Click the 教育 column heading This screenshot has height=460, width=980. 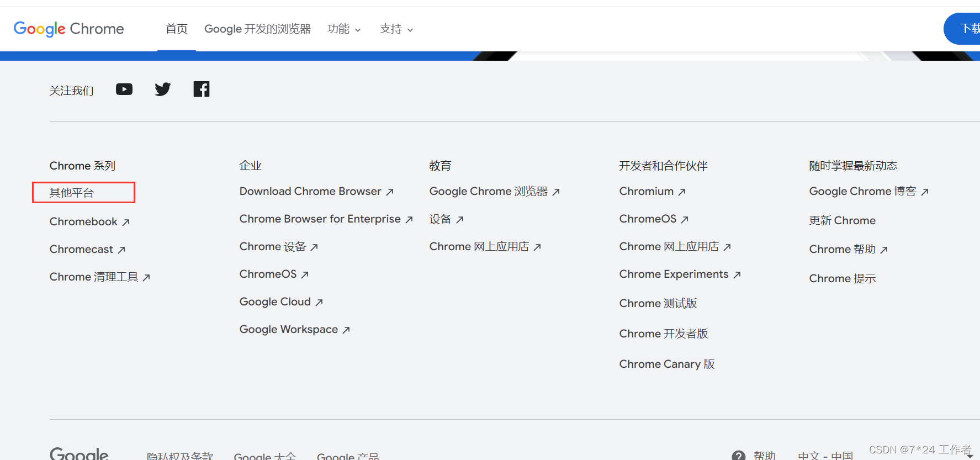(x=441, y=166)
